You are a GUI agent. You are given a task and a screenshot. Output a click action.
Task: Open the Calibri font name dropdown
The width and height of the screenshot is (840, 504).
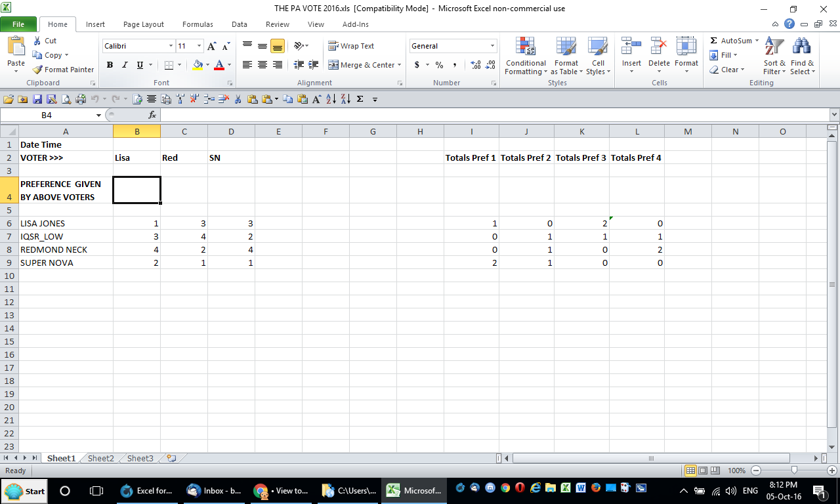pos(171,46)
